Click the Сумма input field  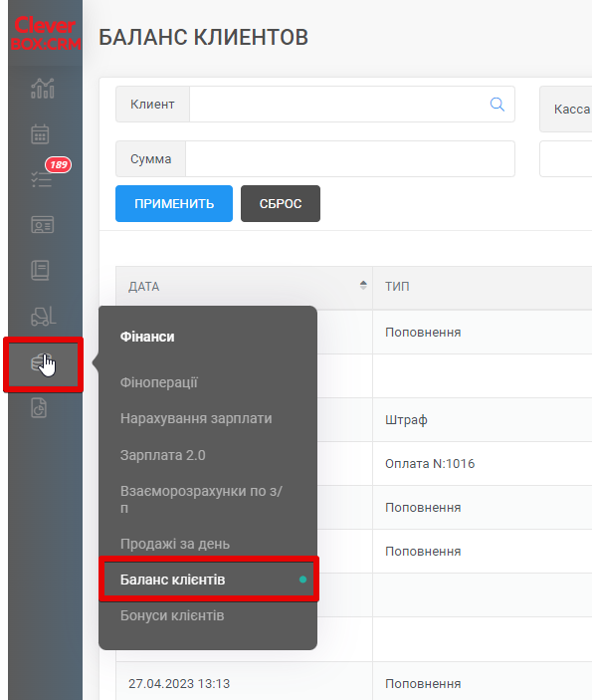click(350, 159)
